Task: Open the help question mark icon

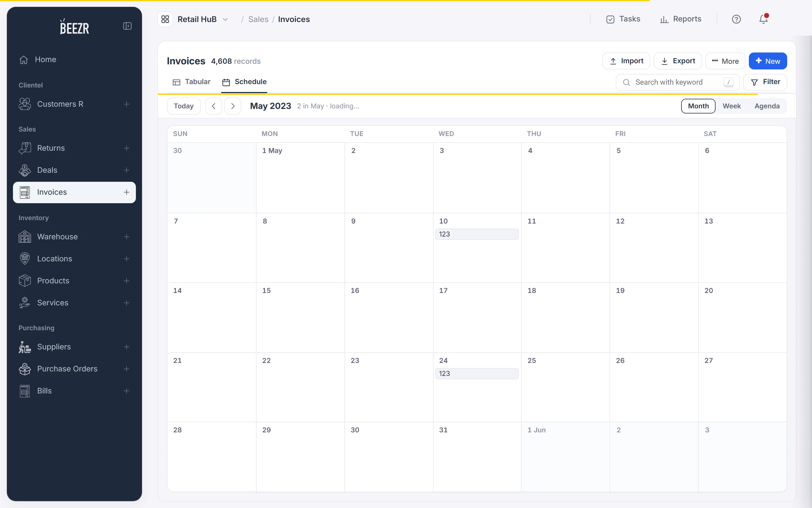Action: [736, 19]
